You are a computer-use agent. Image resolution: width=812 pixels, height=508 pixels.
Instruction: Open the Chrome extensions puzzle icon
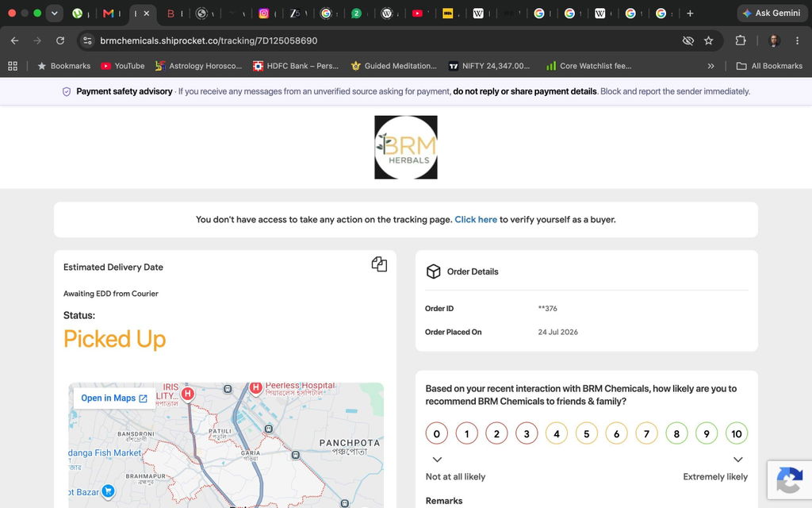(741, 40)
